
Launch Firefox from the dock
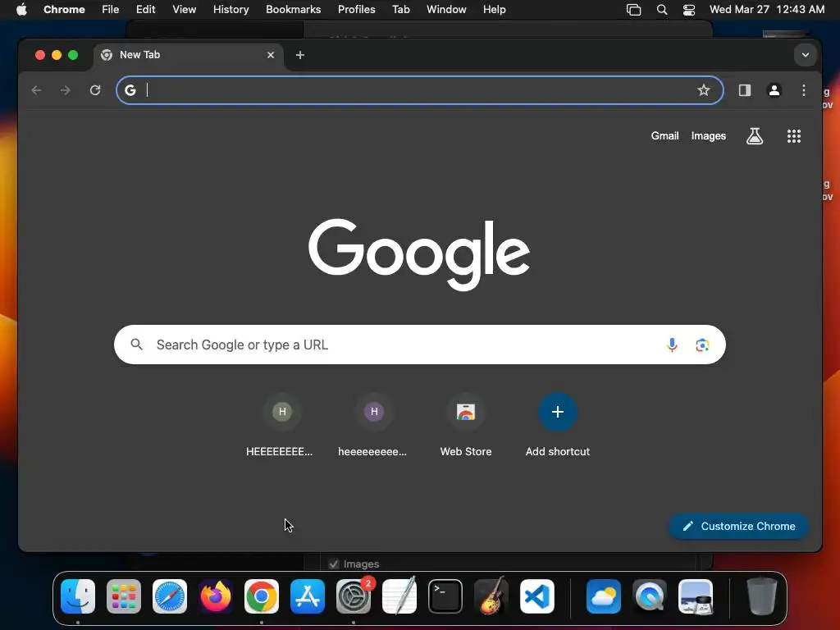pos(216,596)
